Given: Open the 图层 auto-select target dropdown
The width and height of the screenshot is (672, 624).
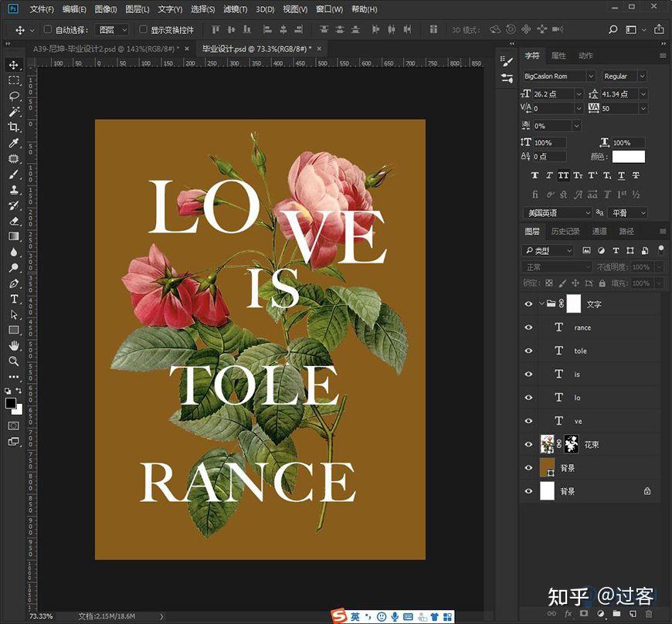Looking at the screenshot, I should 112,29.
